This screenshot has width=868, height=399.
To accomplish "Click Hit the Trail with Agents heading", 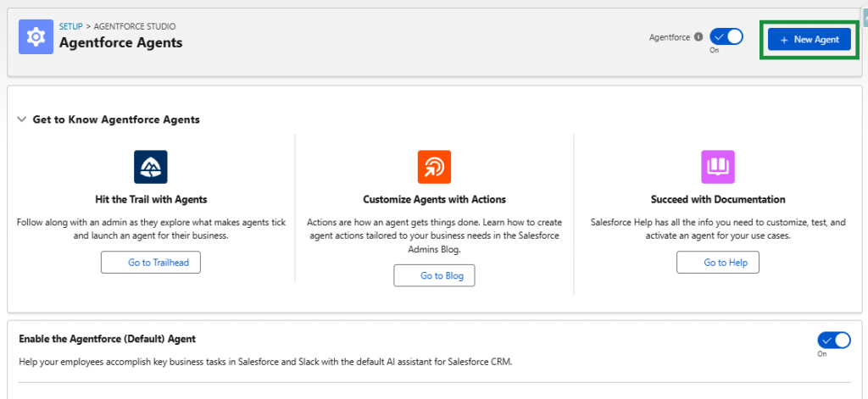I will coord(151,199).
